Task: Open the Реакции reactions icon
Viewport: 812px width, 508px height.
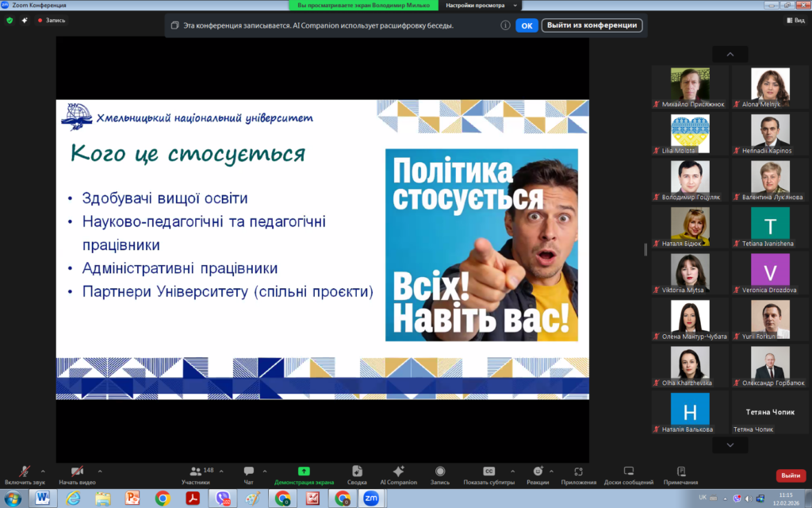Action: pyautogui.click(x=538, y=471)
